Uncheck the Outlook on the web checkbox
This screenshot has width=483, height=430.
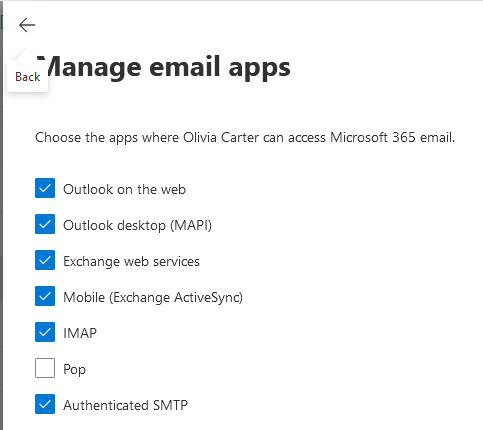[45, 188]
